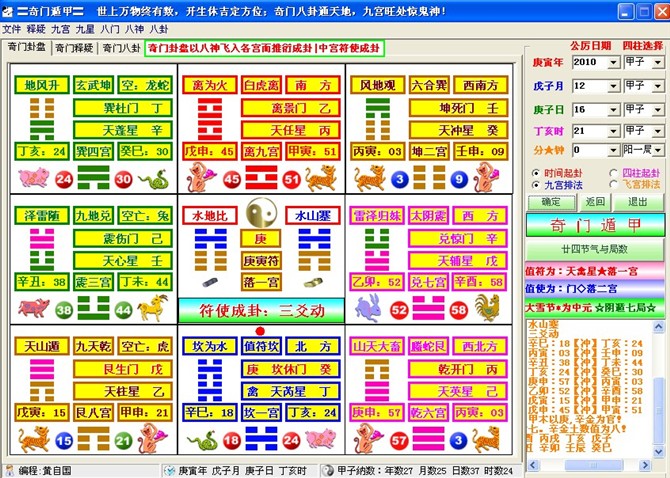This screenshot has height=478, width=670.
Task: Choose 飞宫排法 radio option
Action: (614, 185)
